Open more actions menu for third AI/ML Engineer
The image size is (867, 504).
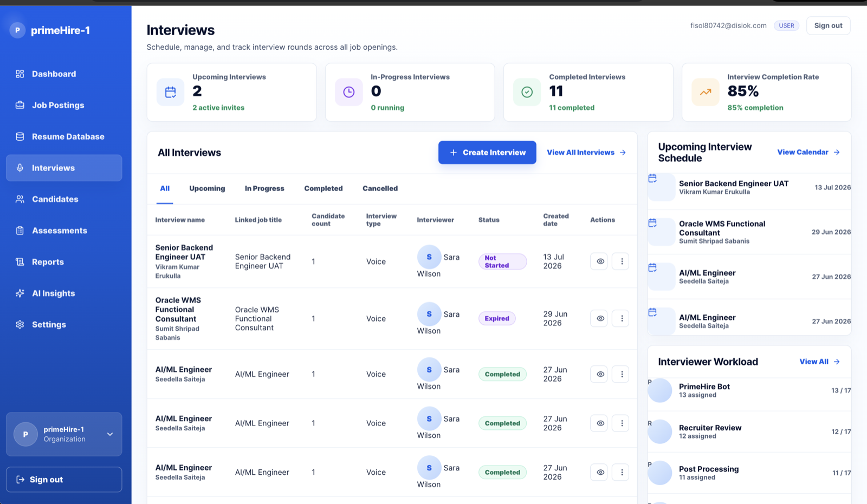point(621,472)
